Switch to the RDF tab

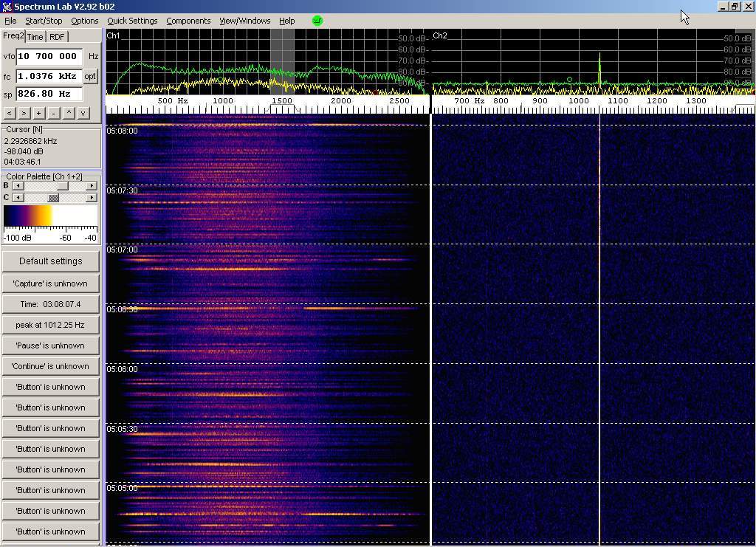click(x=57, y=37)
